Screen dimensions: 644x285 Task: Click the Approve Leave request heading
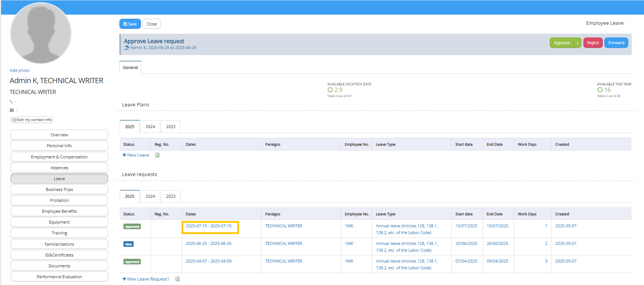pos(154,41)
